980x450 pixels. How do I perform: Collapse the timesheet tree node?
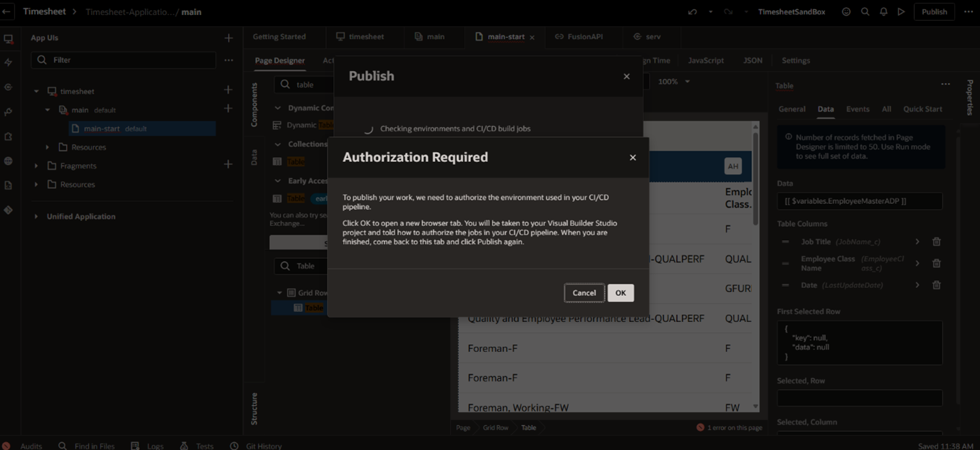point(36,92)
